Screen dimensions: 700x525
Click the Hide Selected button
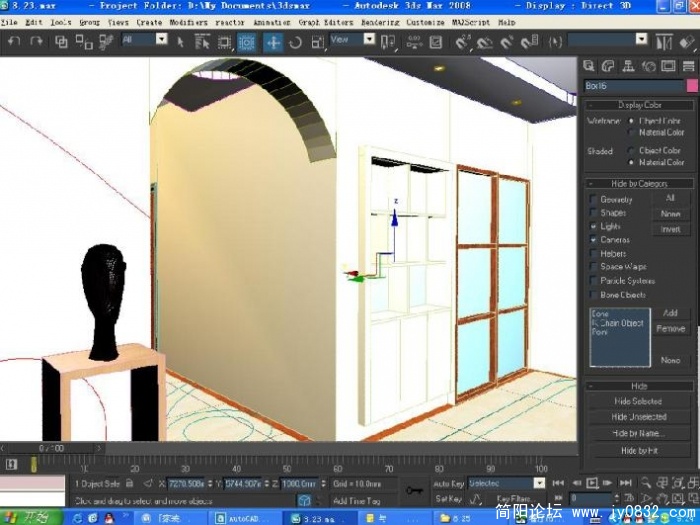[638, 401]
